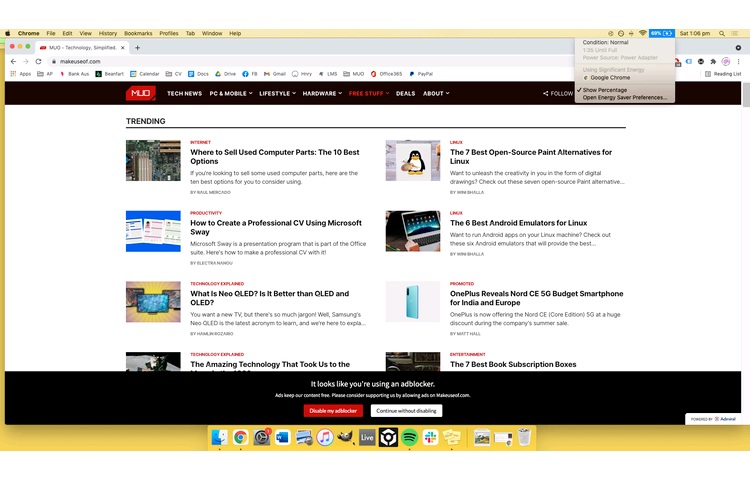This screenshot has width=750, height=483.
Task: Open Ableton Live from the Dock
Action: 367,437
